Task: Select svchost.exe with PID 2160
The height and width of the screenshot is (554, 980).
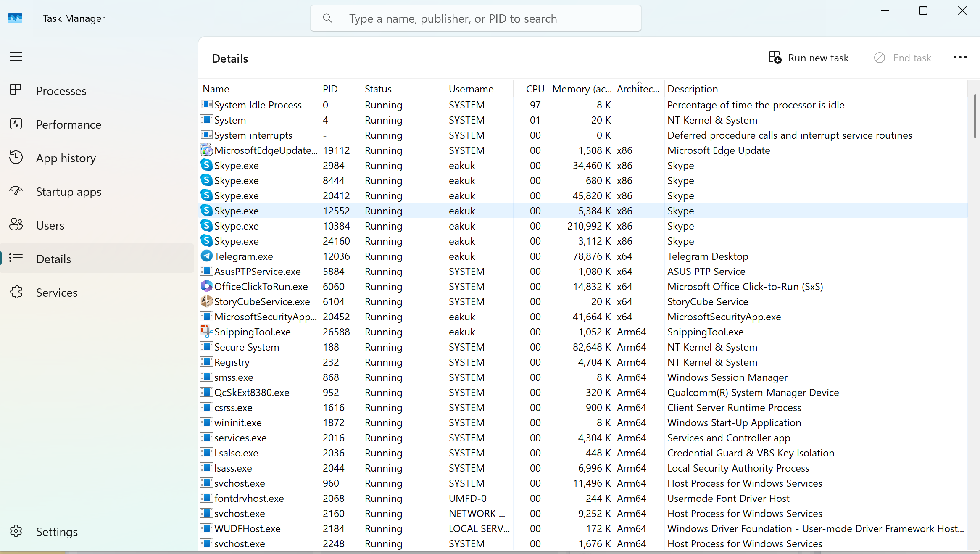Action: (583, 513)
